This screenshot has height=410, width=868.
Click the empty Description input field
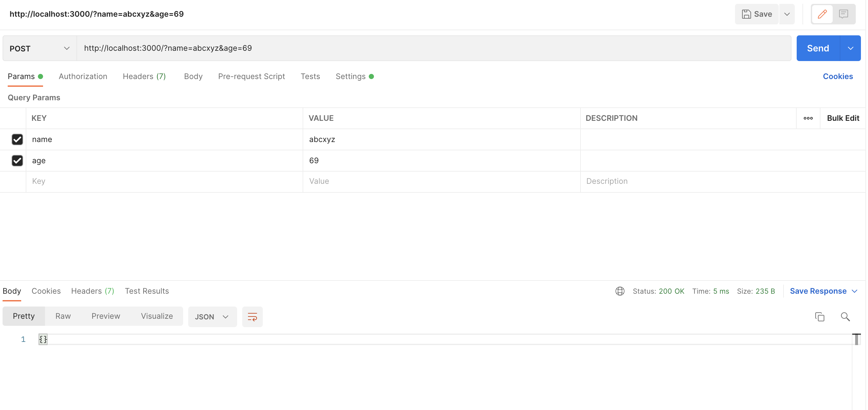coord(723,182)
